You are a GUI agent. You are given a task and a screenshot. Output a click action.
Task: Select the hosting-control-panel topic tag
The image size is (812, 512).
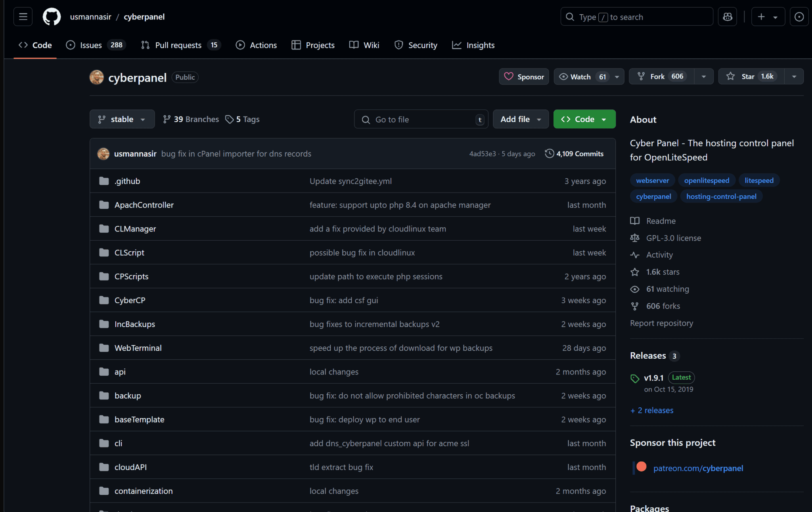click(721, 196)
